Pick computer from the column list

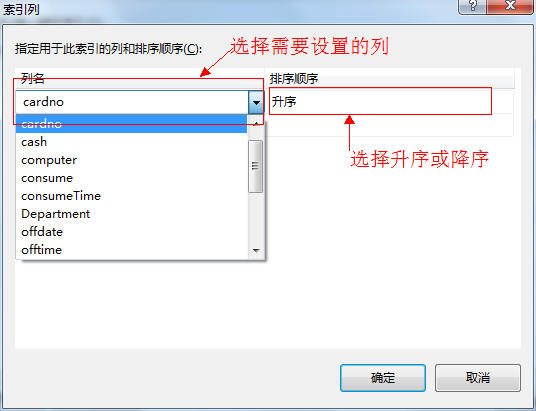click(x=132, y=160)
